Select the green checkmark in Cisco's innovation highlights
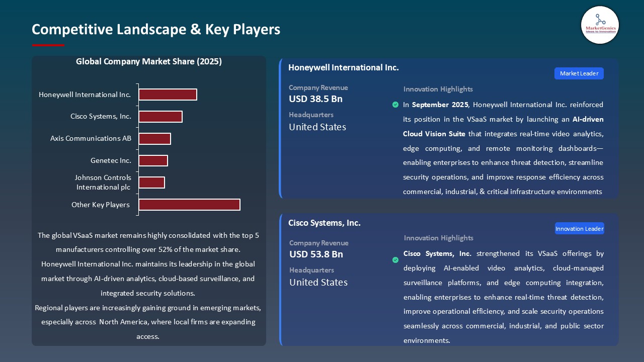The image size is (644, 362). [x=395, y=260]
